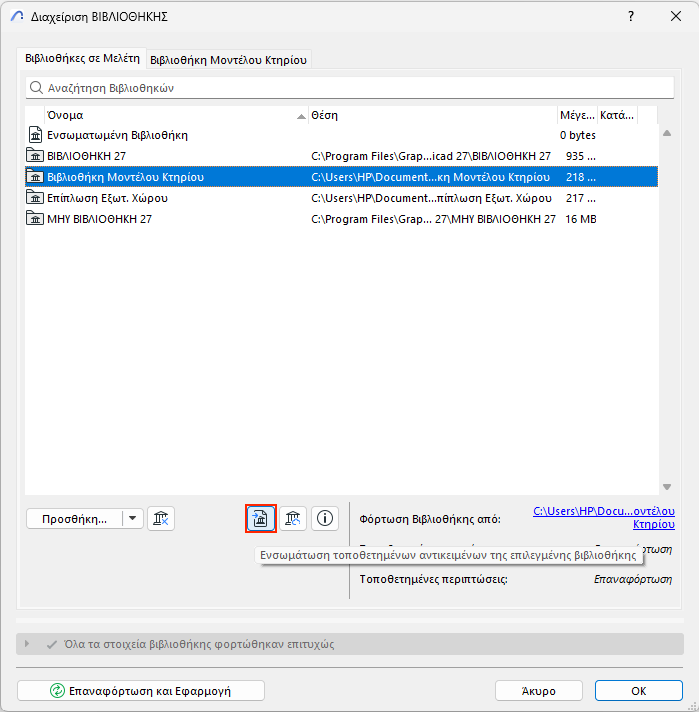Click Επαναφόρτωση και Εφαρμογή button
Screen dimensions: 699x712
click(x=141, y=691)
